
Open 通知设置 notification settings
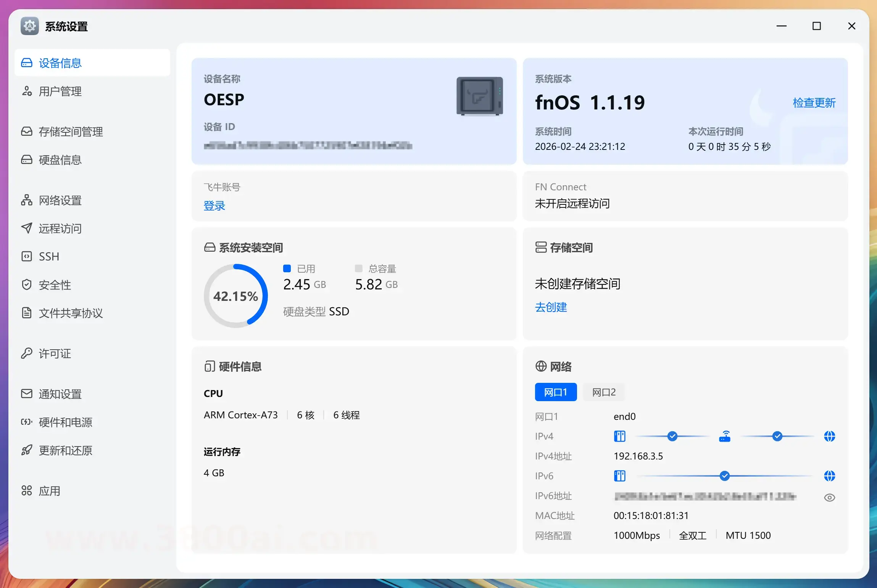tap(60, 394)
